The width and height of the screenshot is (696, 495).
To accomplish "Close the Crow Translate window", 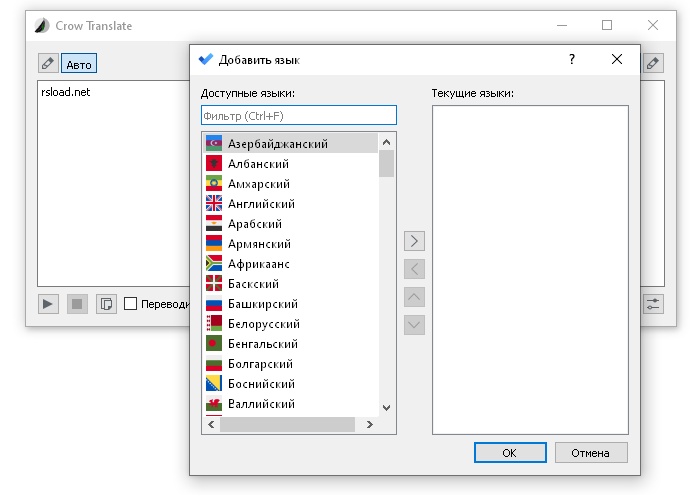I will pyautogui.click(x=652, y=25).
